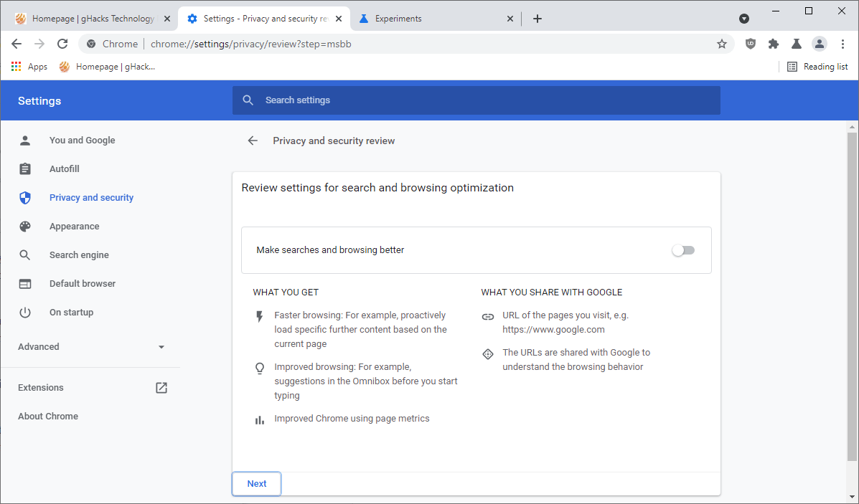Click the link icon beside URL of pages
This screenshot has width=859, height=504.
(x=487, y=316)
